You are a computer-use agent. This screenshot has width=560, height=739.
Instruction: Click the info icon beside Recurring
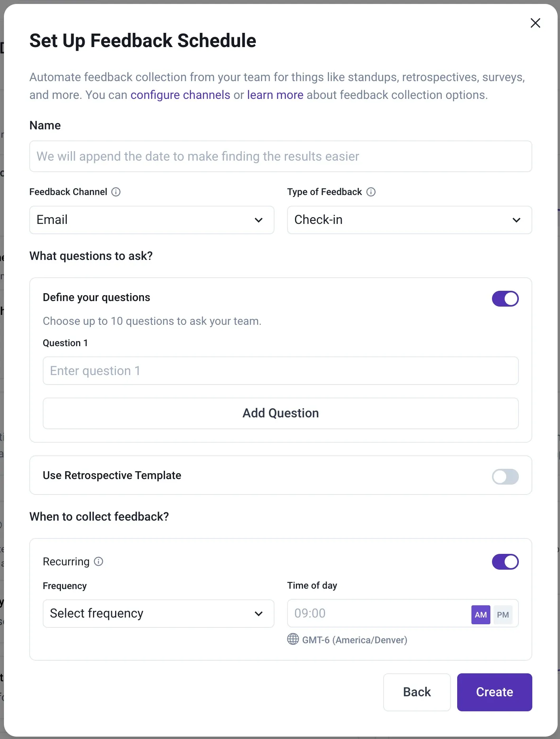tap(98, 561)
